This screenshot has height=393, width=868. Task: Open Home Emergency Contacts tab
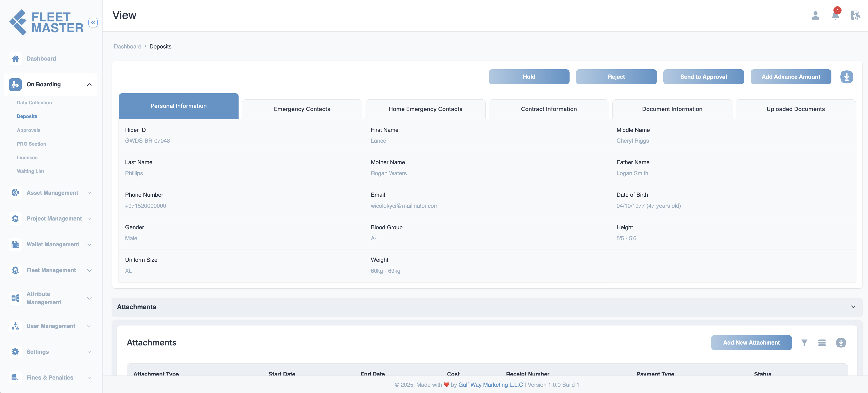(425, 109)
